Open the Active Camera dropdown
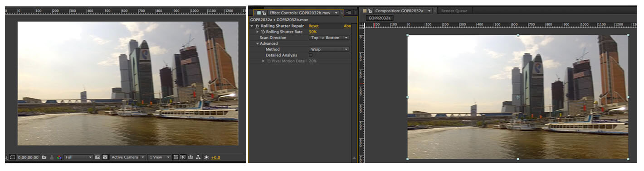 (127, 157)
